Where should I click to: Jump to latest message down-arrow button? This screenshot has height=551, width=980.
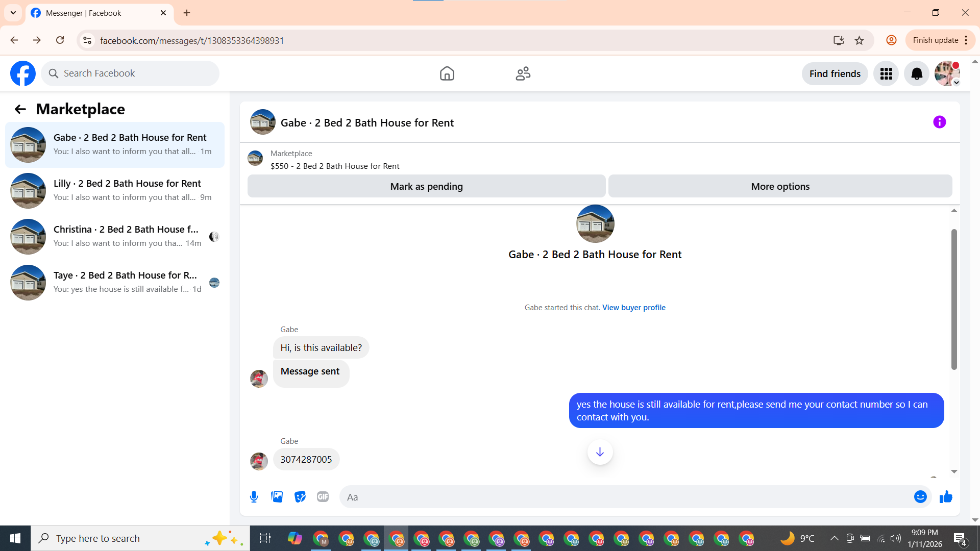pyautogui.click(x=600, y=452)
